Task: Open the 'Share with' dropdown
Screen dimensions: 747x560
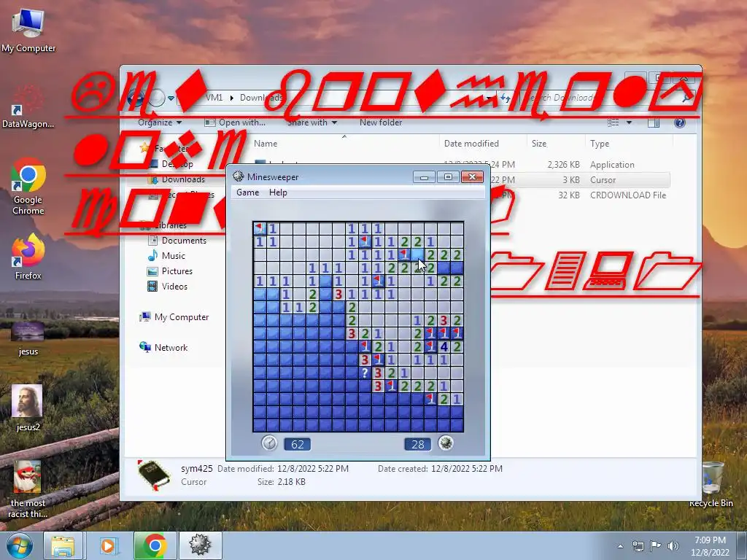Action: click(x=312, y=122)
